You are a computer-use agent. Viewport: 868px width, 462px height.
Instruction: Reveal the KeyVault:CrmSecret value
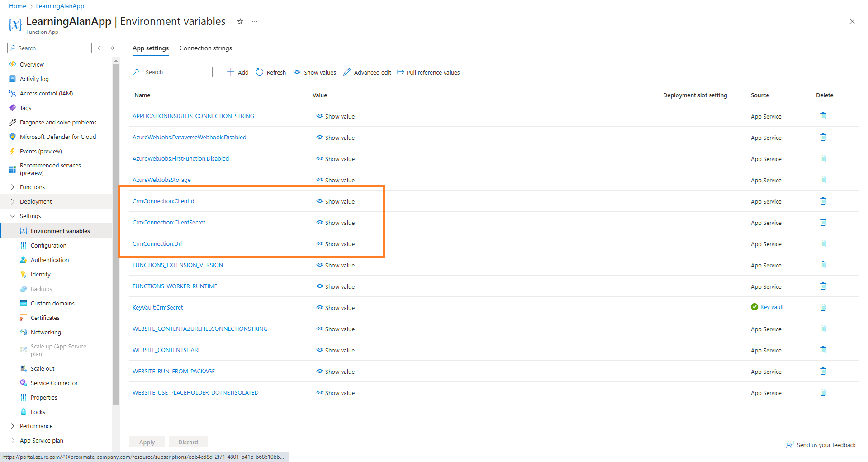point(335,307)
